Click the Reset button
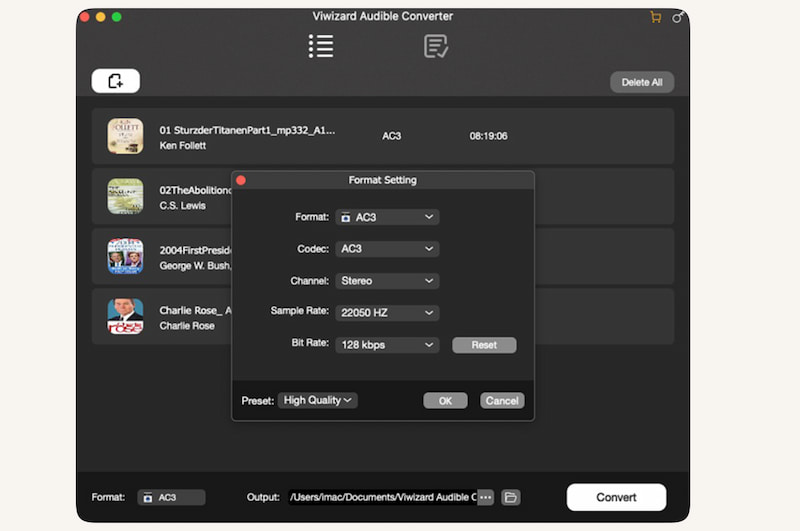 pyautogui.click(x=484, y=345)
